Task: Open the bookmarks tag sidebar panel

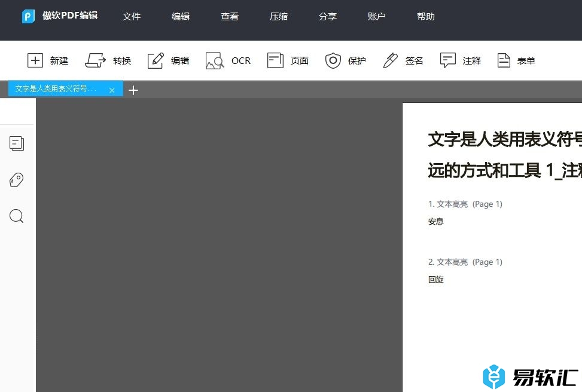Action: (x=17, y=180)
